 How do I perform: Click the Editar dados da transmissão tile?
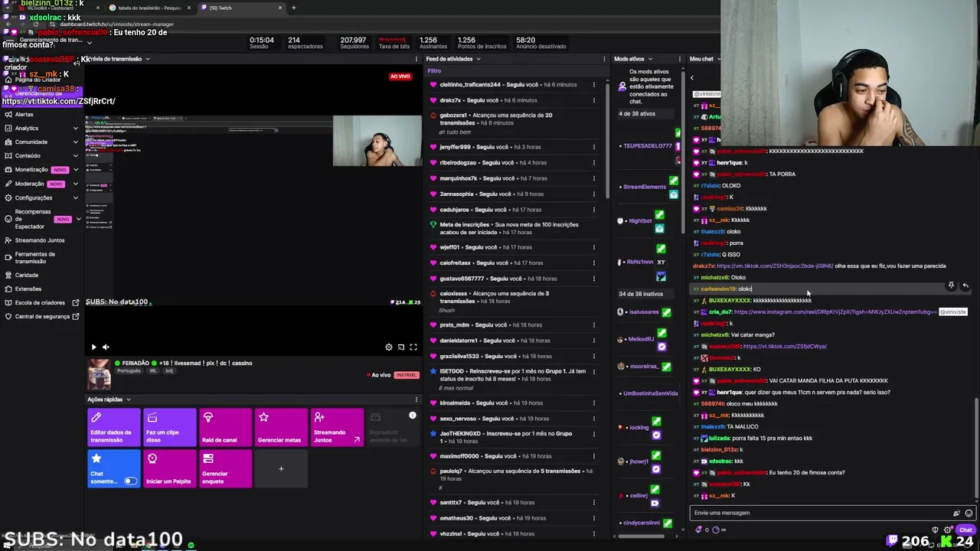[113, 427]
